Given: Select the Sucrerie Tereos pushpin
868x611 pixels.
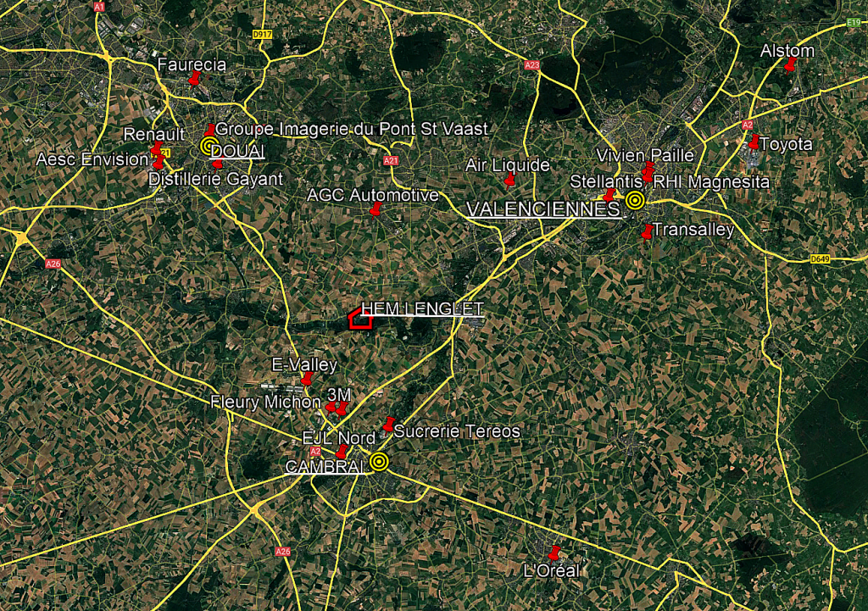Looking at the screenshot, I should 388,425.
